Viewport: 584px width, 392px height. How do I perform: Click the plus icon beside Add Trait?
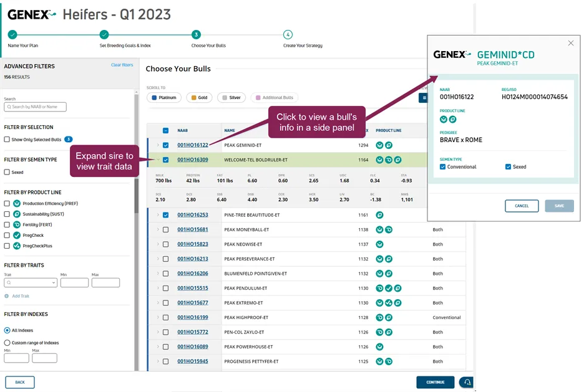(x=6, y=296)
